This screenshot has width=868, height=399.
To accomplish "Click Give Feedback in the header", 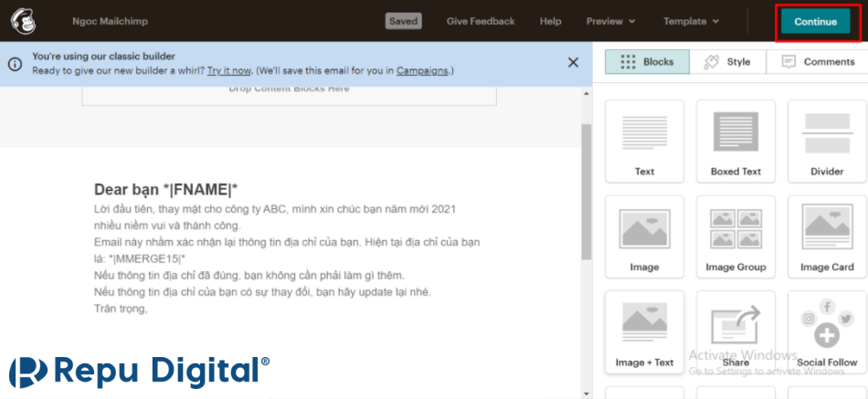I will (481, 22).
